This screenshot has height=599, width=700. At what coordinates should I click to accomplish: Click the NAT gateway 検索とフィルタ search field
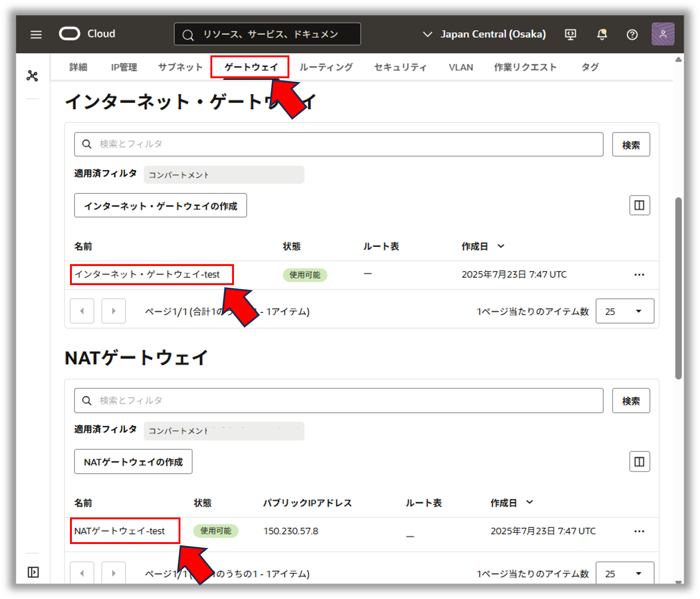click(x=338, y=400)
